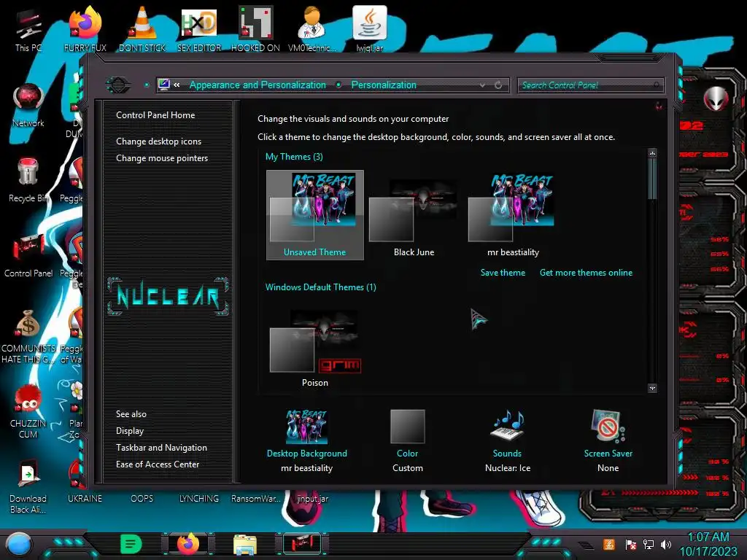Click the Action Center flag tray icon
747x560 pixels.
[630, 544]
